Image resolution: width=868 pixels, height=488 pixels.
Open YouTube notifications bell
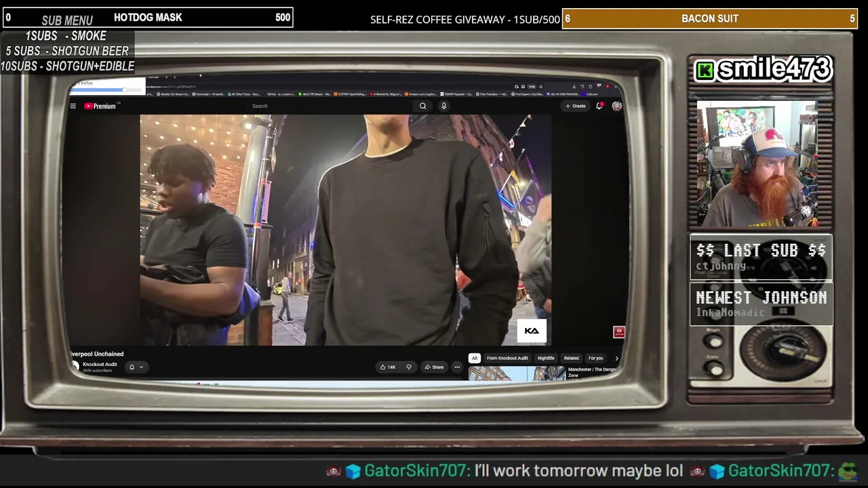click(x=599, y=106)
